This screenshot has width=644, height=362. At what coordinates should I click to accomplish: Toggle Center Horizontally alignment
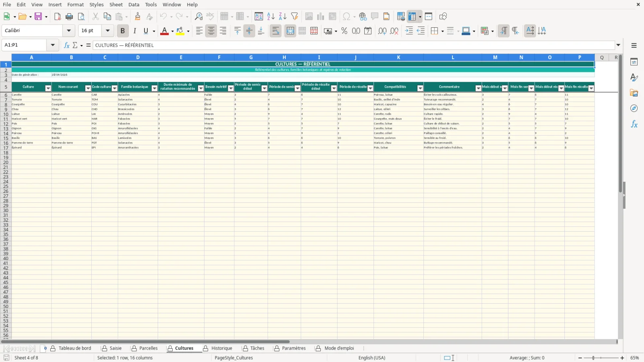coord(211,31)
